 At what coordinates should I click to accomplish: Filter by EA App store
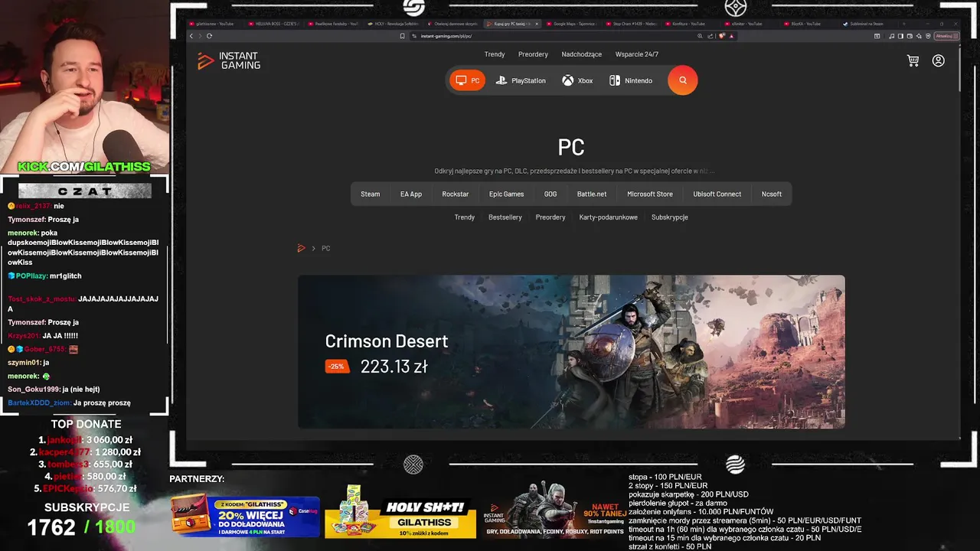click(411, 194)
